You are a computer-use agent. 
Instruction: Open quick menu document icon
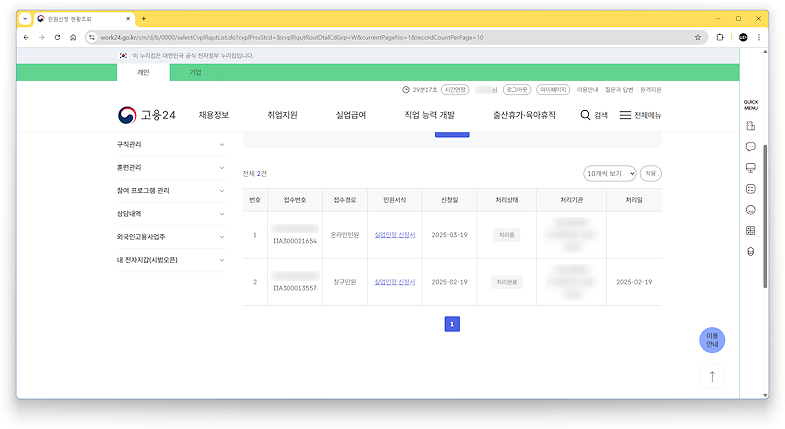(750, 126)
